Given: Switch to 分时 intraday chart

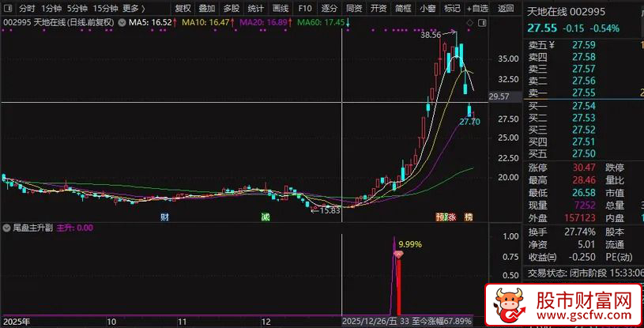Looking at the screenshot, I should pyautogui.click(x=27, y=8).
